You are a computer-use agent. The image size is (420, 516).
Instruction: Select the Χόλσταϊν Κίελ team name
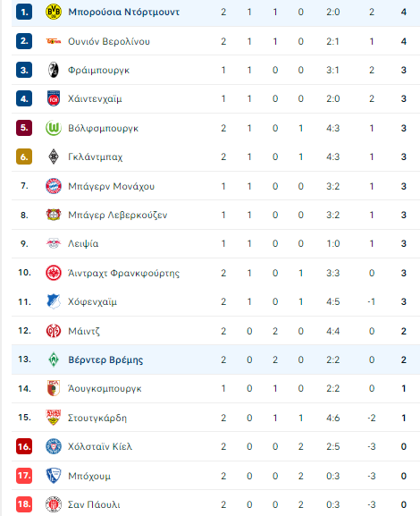click(x=100, y=446)
